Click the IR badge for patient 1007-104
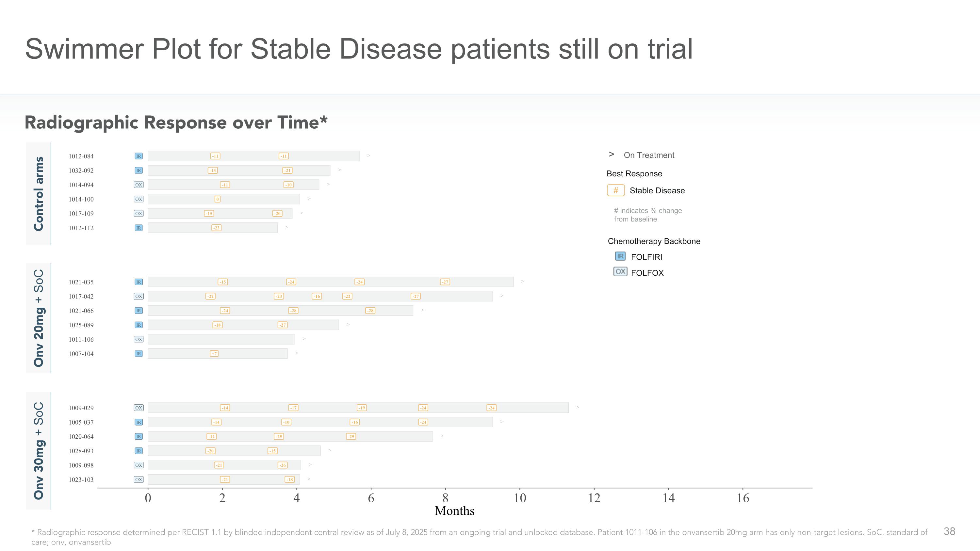This screenshot has height=551, width=980. (139, 354)
